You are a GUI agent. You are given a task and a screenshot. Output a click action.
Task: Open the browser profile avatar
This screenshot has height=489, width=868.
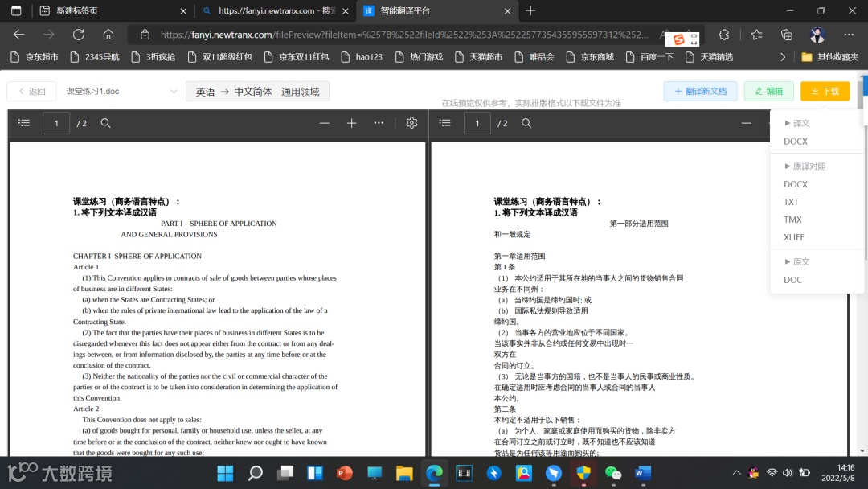click(x=817, y=35)
